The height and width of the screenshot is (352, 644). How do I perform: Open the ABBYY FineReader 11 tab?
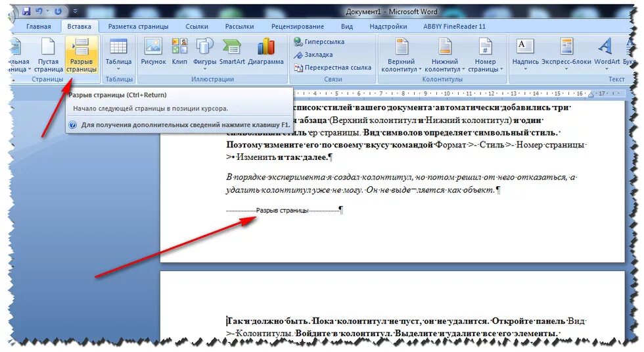pyautogui.click(x=454, y=26)
